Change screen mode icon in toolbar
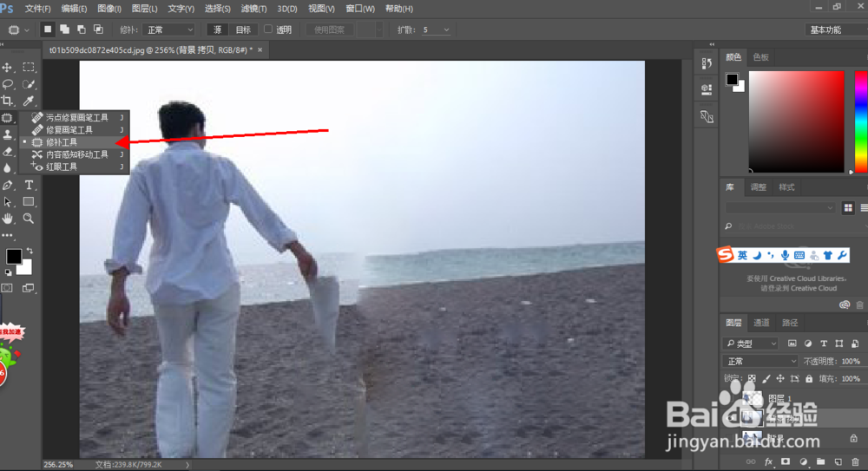The height and width of the screenshot is (471, 868). (x=28, y=288)
